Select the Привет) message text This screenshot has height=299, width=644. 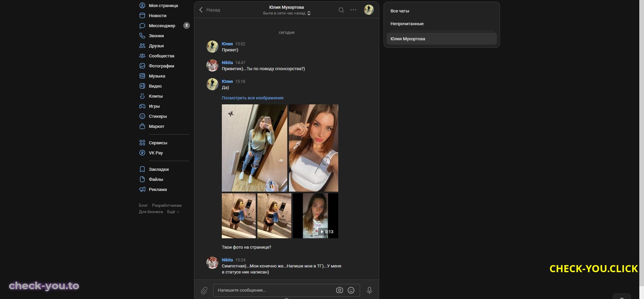point(230,50)
